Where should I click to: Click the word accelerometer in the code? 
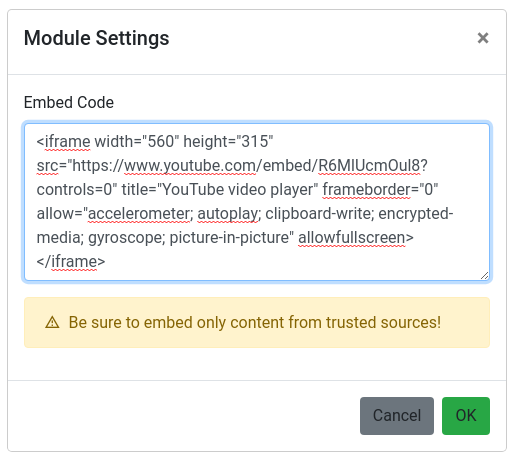139,214
